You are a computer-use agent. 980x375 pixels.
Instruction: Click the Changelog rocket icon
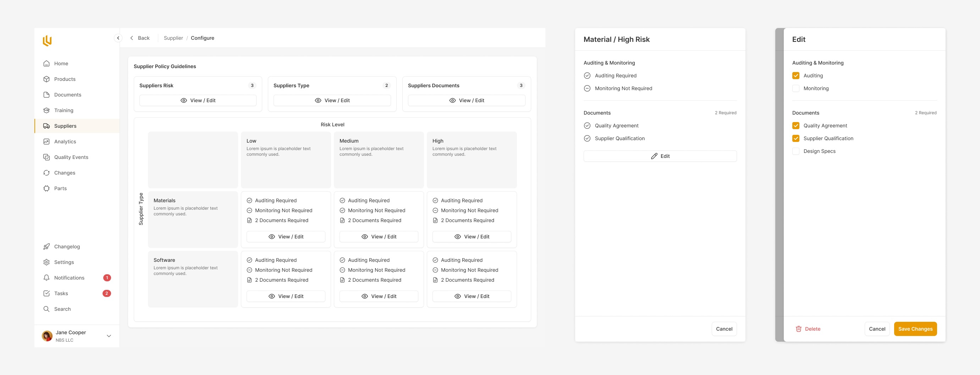(46, 247)
